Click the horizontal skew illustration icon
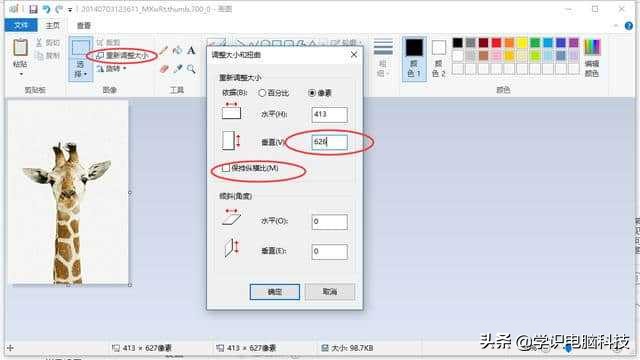Image resolution: width=640 pixels, height=360 pixels. point(231,217)
